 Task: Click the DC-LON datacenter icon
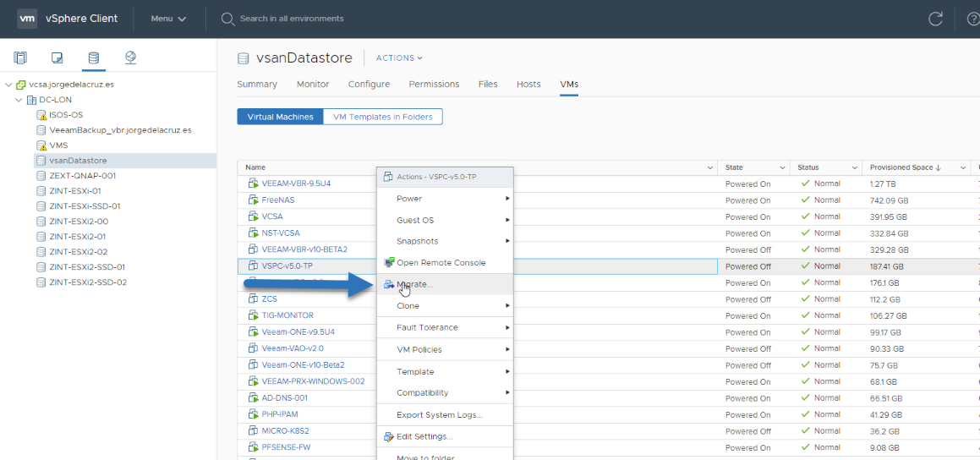[x=31, y=100]
